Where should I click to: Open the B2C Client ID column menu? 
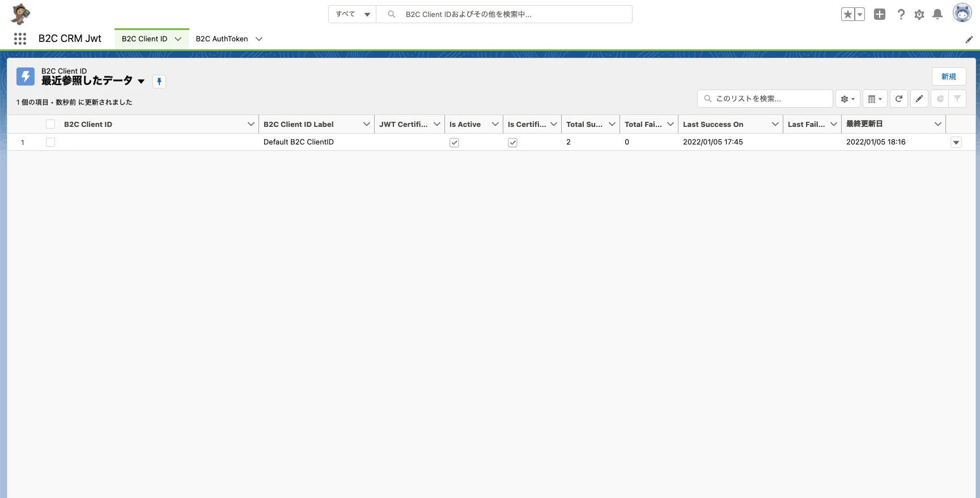251,124
